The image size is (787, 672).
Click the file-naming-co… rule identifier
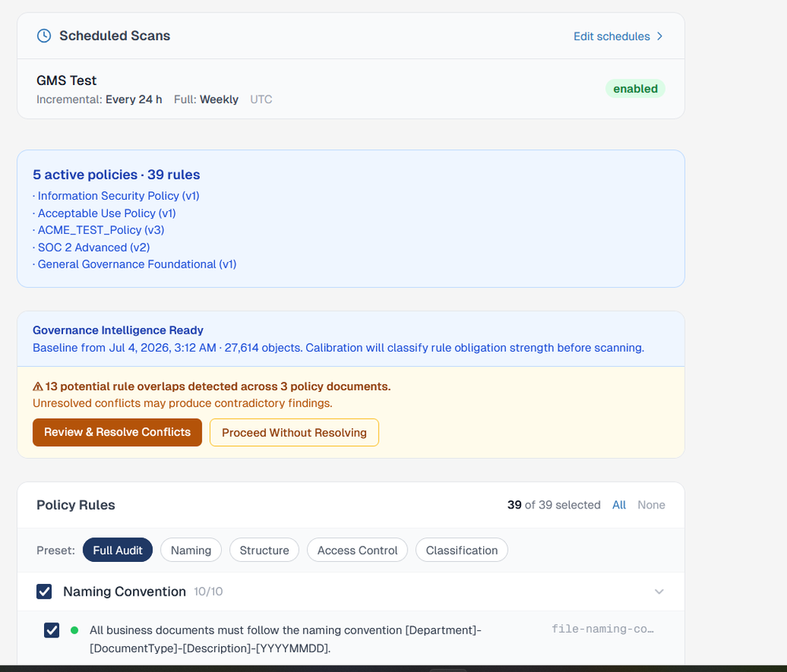[x=603, y=629]
